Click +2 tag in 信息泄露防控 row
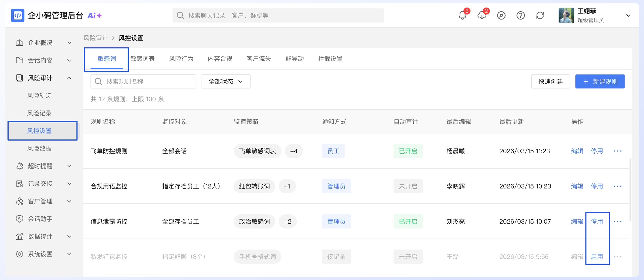Viewport: 644px width, 280px height. (287, 221)
